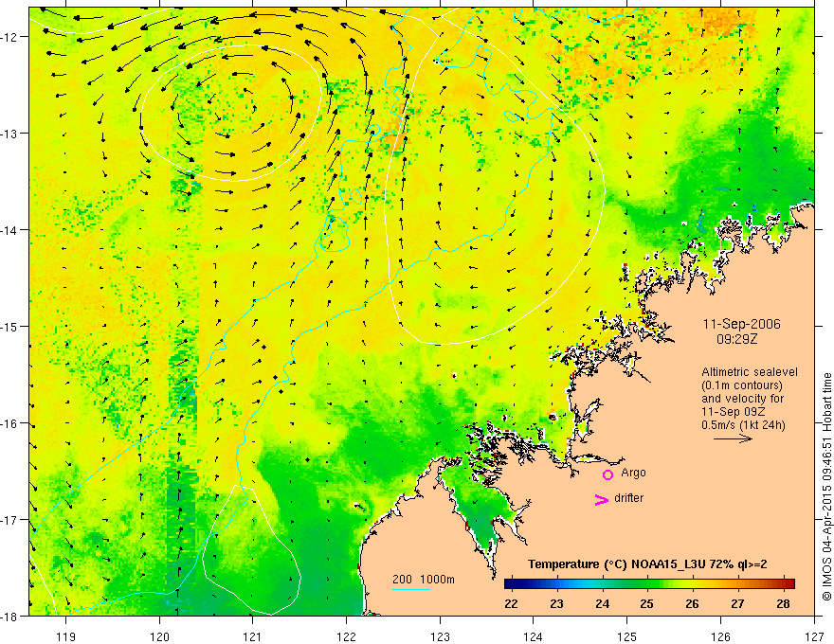The width and height of the screenshot is (834, 644).
Task: Click the '28' colorbar tick label
Action: click(x=783, y=603)
